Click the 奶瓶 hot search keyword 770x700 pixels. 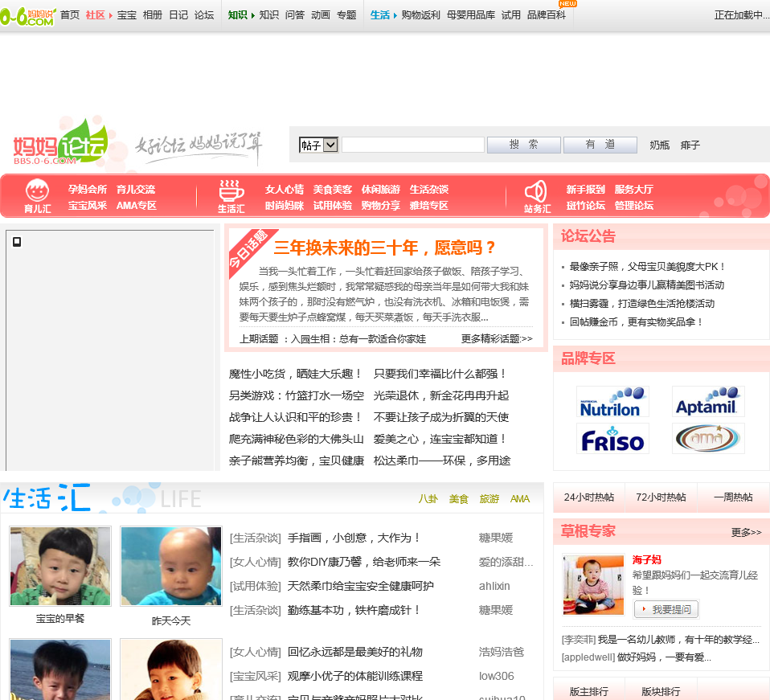[660, 145]
